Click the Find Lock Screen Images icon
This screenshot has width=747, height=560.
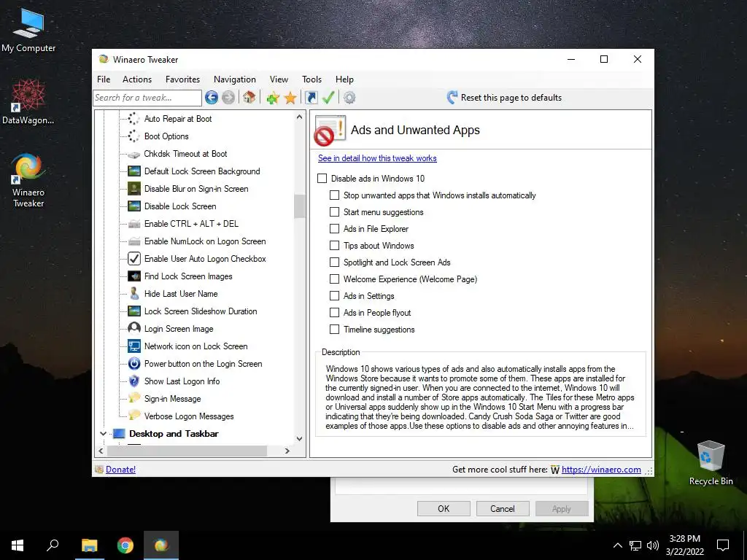click(134, 276)
